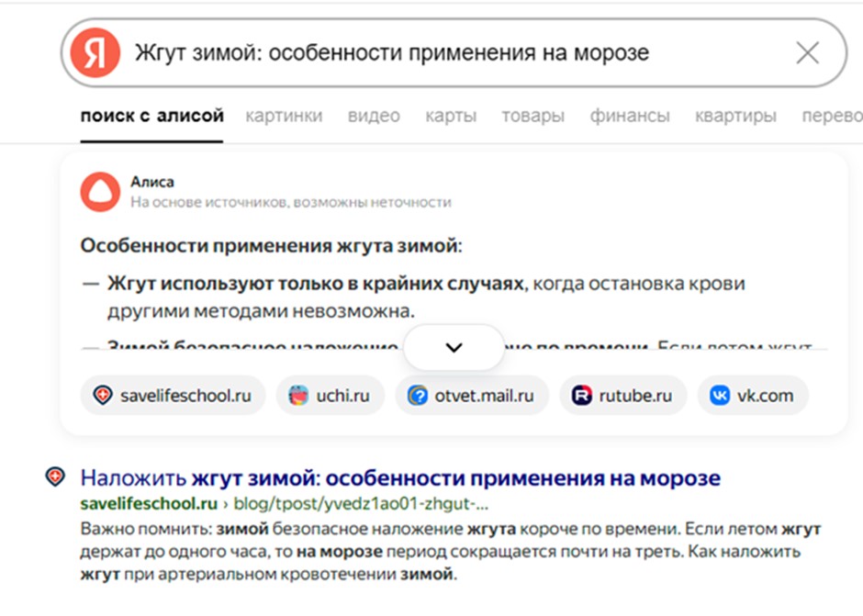This screenshot has height=616, width=863.
Task: Switch to the квартиры tab
Action: [735, 116]
